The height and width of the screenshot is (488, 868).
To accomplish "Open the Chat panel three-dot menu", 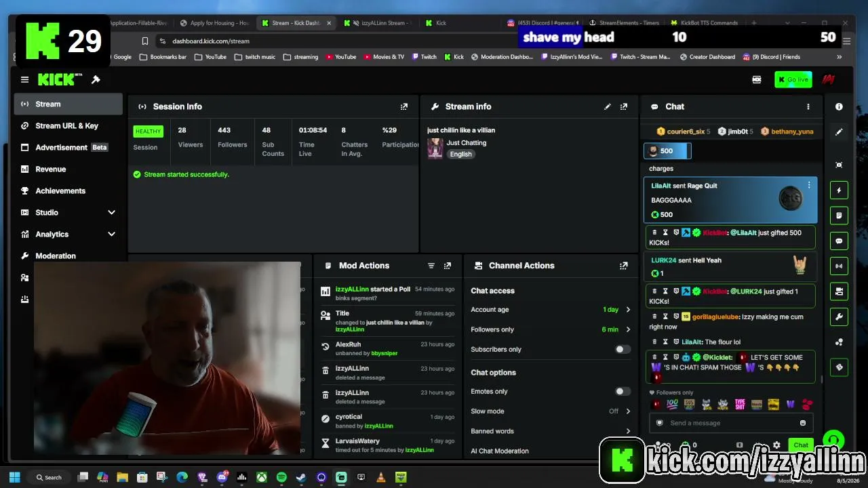I will click(808, 106).
